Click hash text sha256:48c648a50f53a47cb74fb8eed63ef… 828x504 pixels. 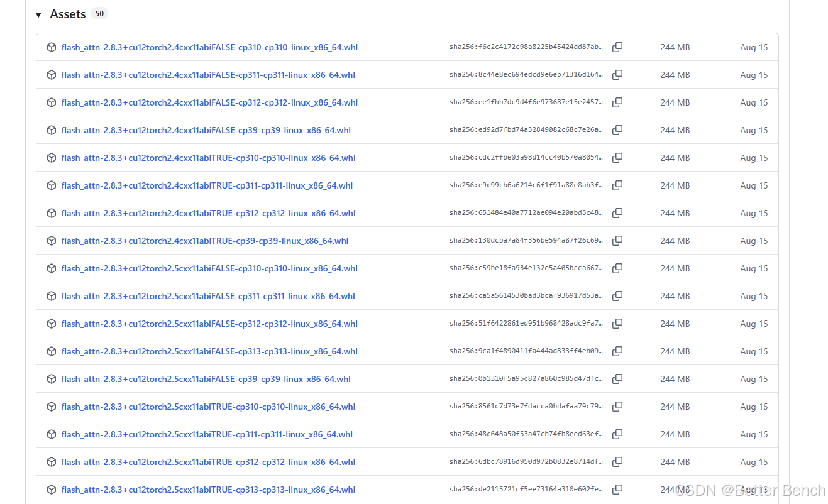click(x=526, y=434)
